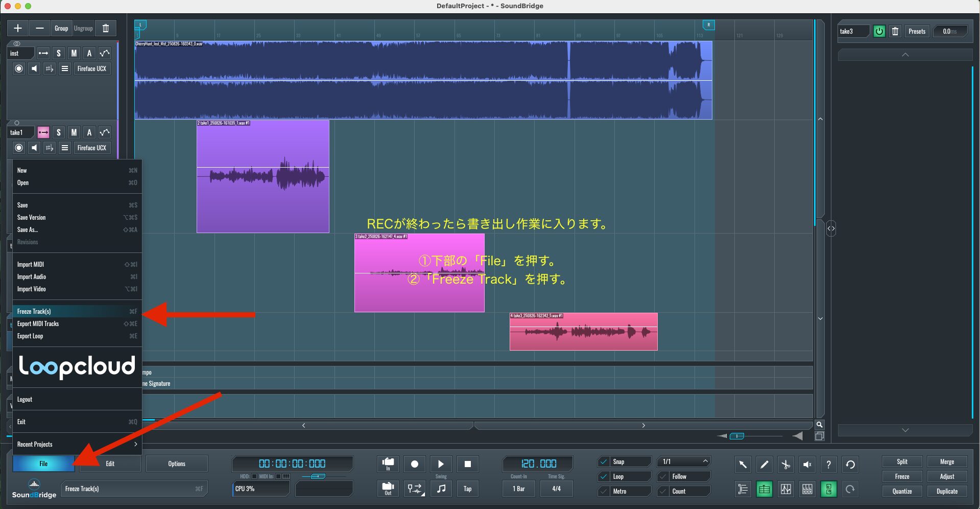The height and width of the screenshot is (509, 980).
Task: Choose Freeze Track(s) from the File menu
Action: [77, 311]
